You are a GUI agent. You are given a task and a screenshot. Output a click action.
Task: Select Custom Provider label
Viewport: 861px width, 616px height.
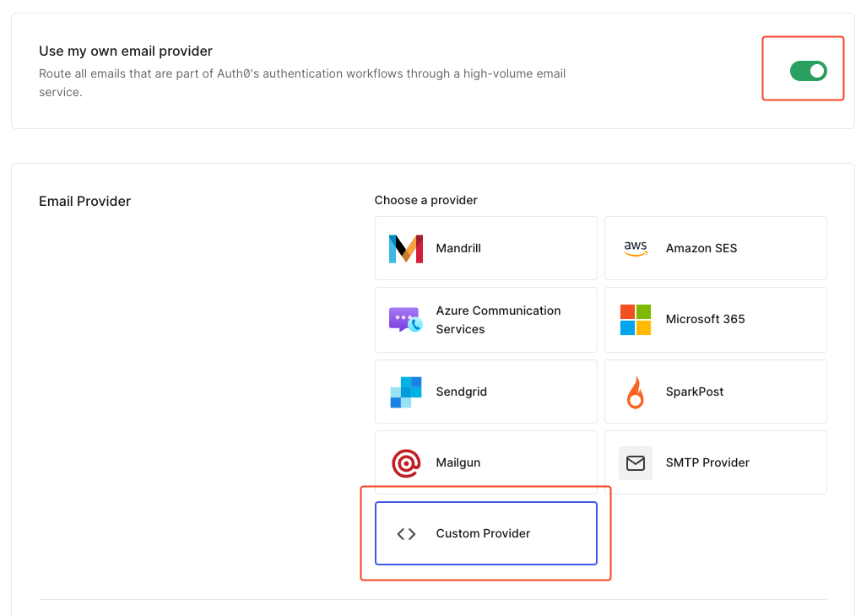483,533
